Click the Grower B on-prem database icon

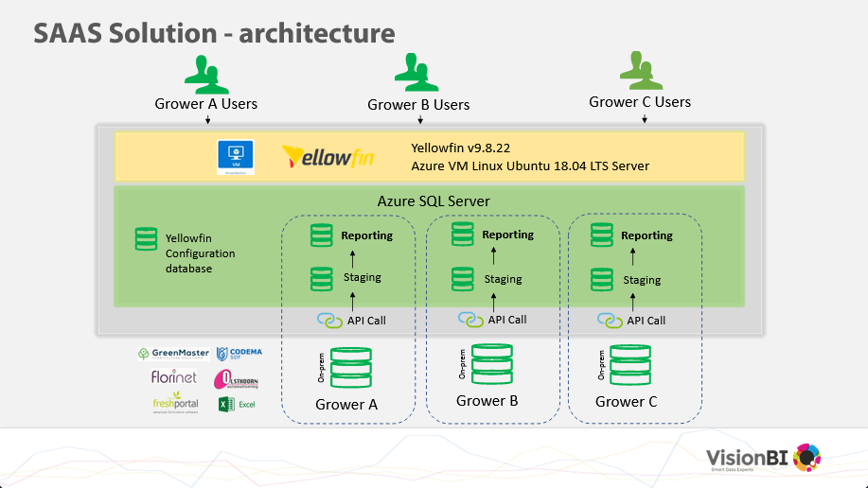(x=489, y=364)
